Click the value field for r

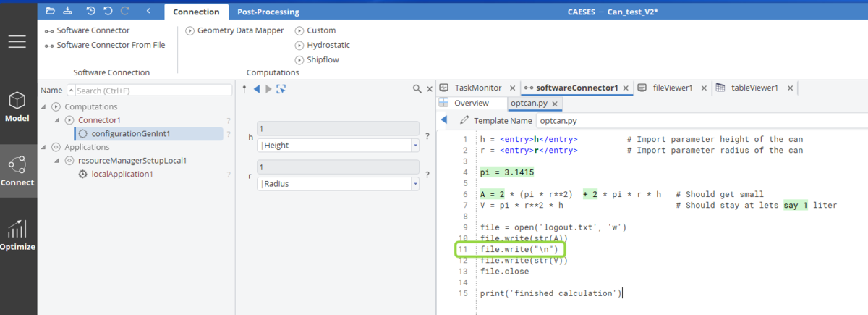point(338,167)
